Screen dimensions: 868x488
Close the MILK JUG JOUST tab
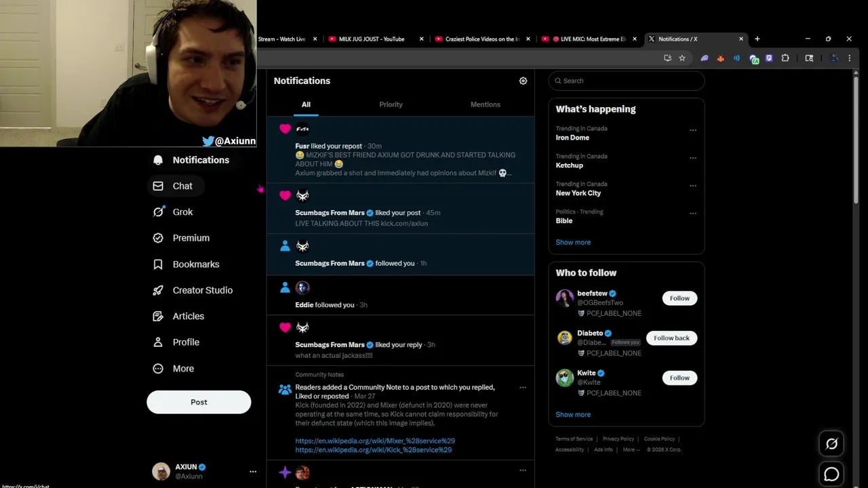click(421, 39)
